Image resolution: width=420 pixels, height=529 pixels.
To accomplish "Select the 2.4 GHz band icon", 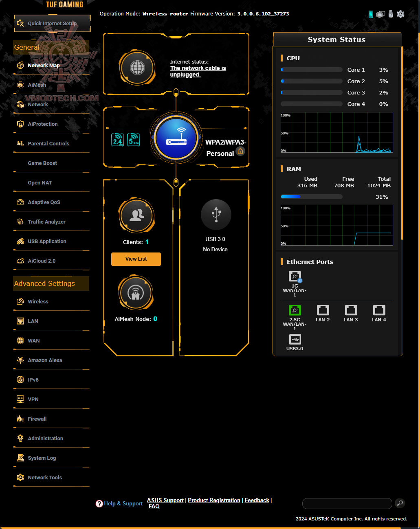I will pyautogui.click(x=118, y=140).
